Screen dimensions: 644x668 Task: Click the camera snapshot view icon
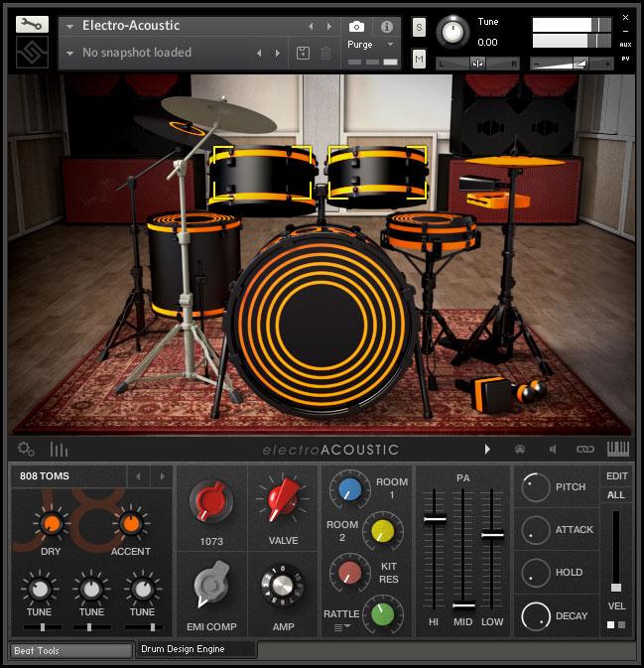356,27
